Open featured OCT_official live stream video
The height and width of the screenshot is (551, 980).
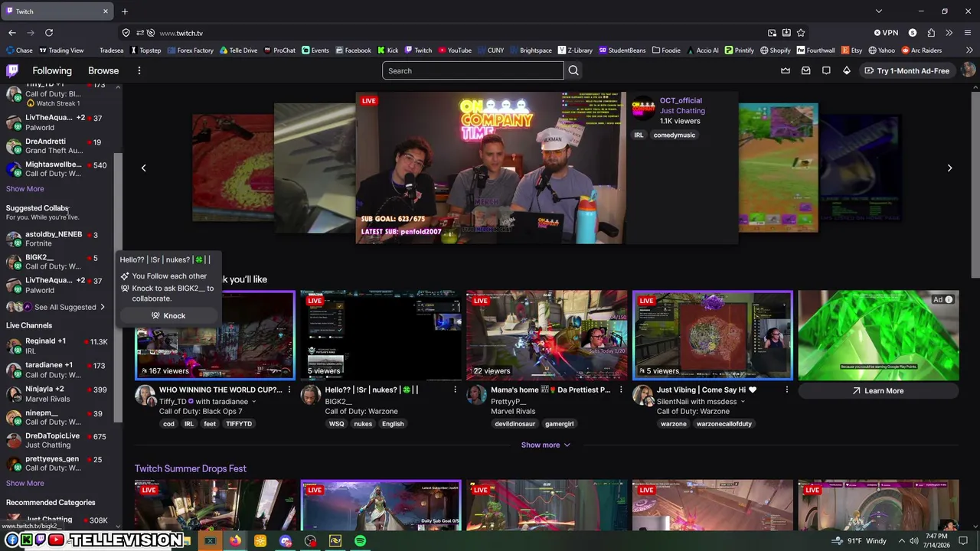(491, 168)
